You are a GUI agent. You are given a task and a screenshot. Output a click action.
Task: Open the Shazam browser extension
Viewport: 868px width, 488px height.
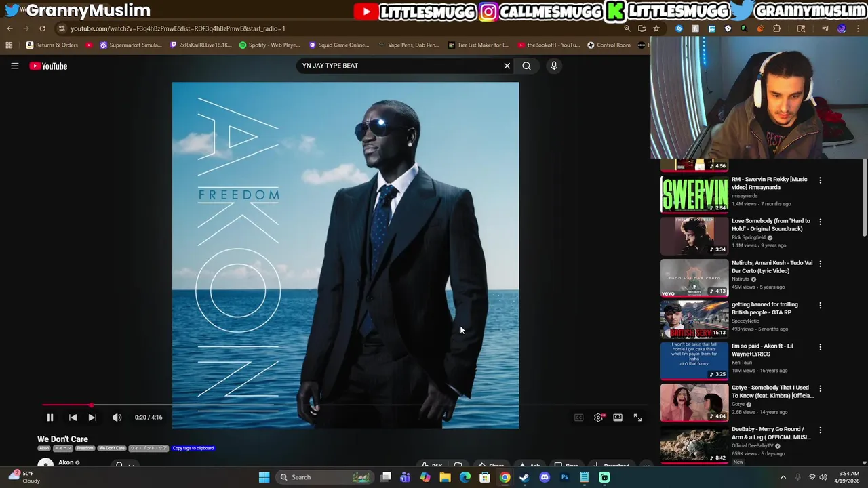click(x=679, y=28)
